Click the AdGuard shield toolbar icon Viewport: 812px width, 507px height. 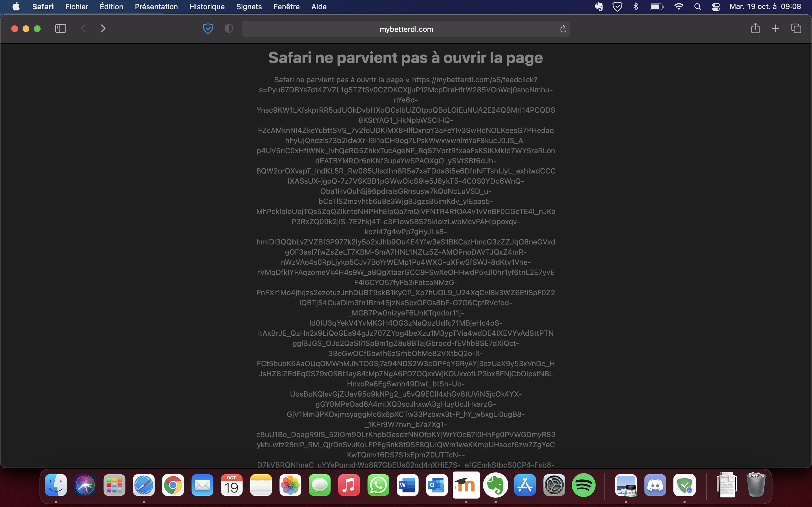pos(208,29)
